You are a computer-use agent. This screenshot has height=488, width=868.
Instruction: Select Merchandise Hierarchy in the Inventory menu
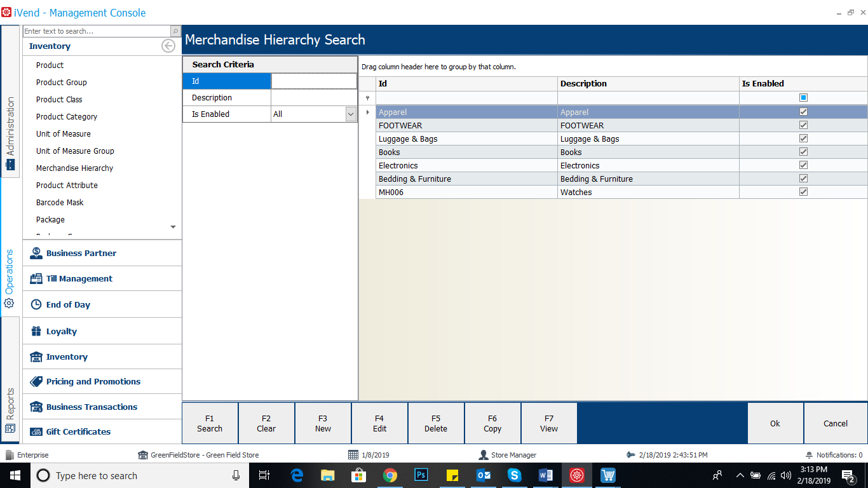pos(74,168)
